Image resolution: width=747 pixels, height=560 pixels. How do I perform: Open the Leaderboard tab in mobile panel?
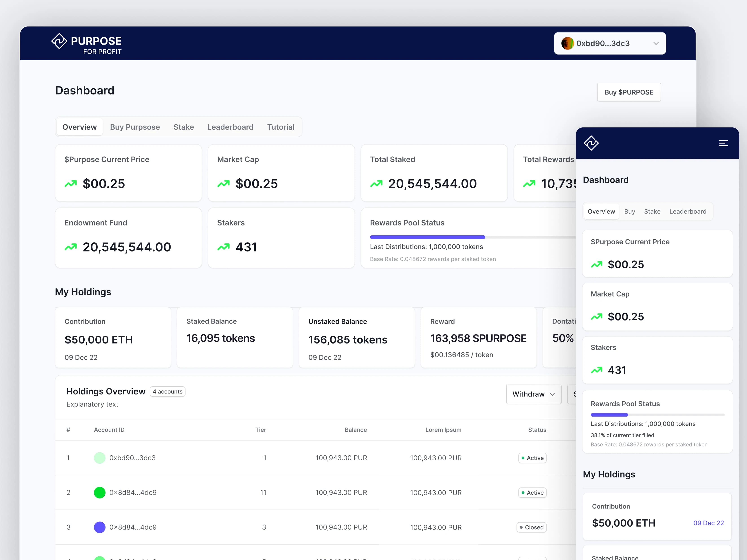pyautogui.click(x=688, y=212)
